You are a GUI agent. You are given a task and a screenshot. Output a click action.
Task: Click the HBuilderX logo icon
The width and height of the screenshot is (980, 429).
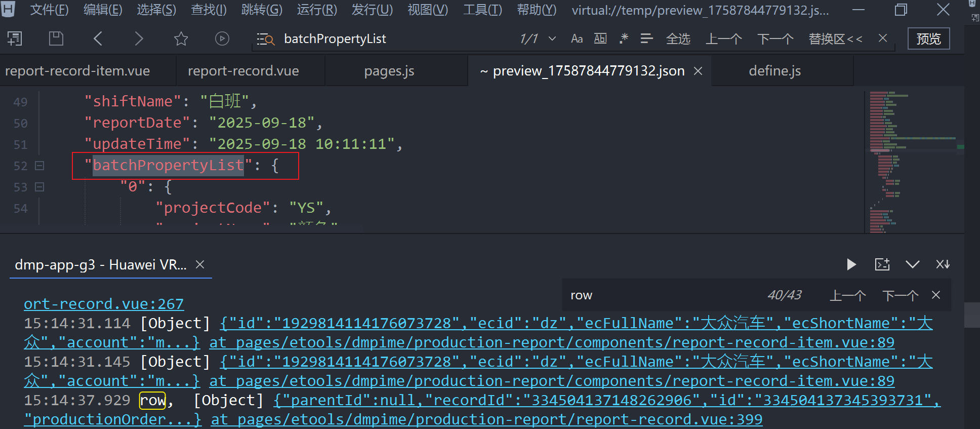click(8, 9)
